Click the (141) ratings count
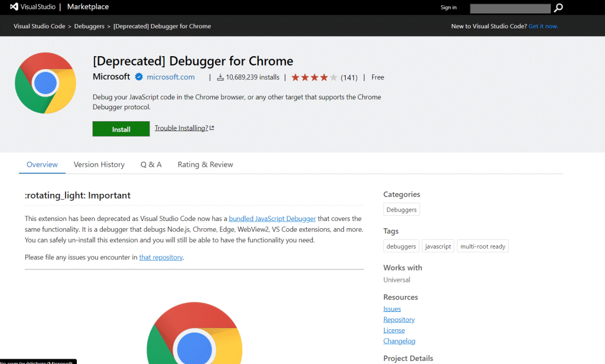Image resolution: width=605 pixels, height=364 pixels. [349, 77]
